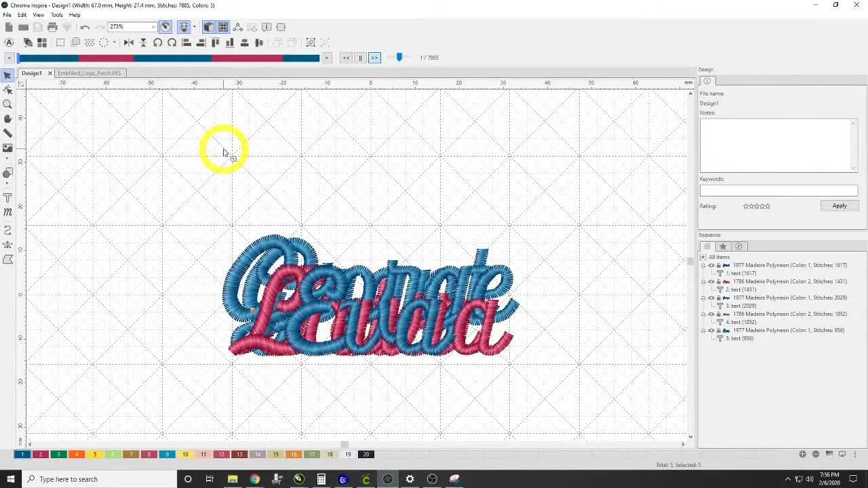Toggle the circular gauge button beside zoom
Screen dimensions: 868x488
tap(165, 27)
